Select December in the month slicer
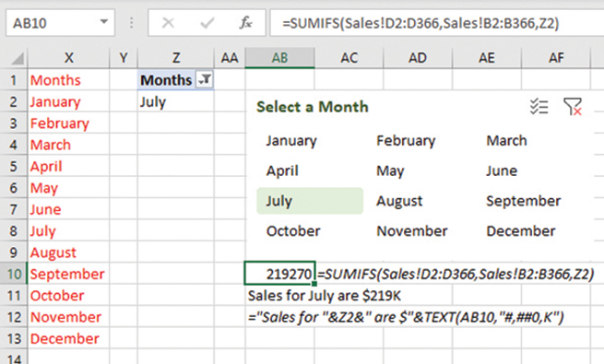Viewport: 604px width, 364px height. point(521,231)
